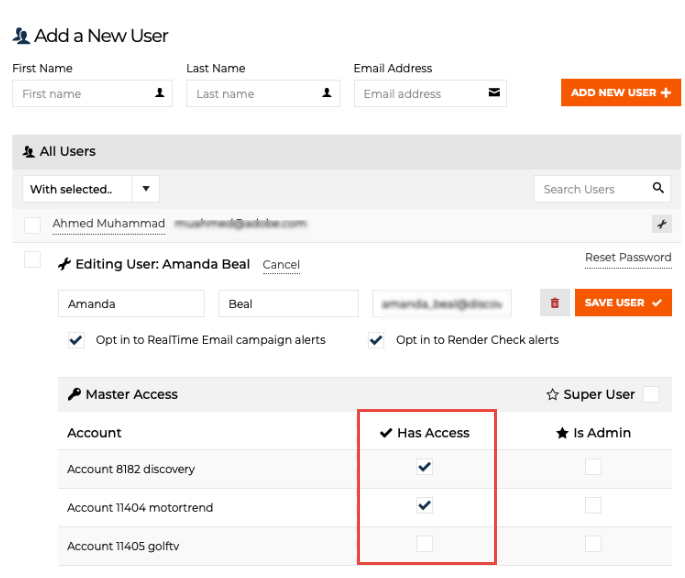
Task: Click the star icon next to Super User
Action: click(x=552, y=394)
